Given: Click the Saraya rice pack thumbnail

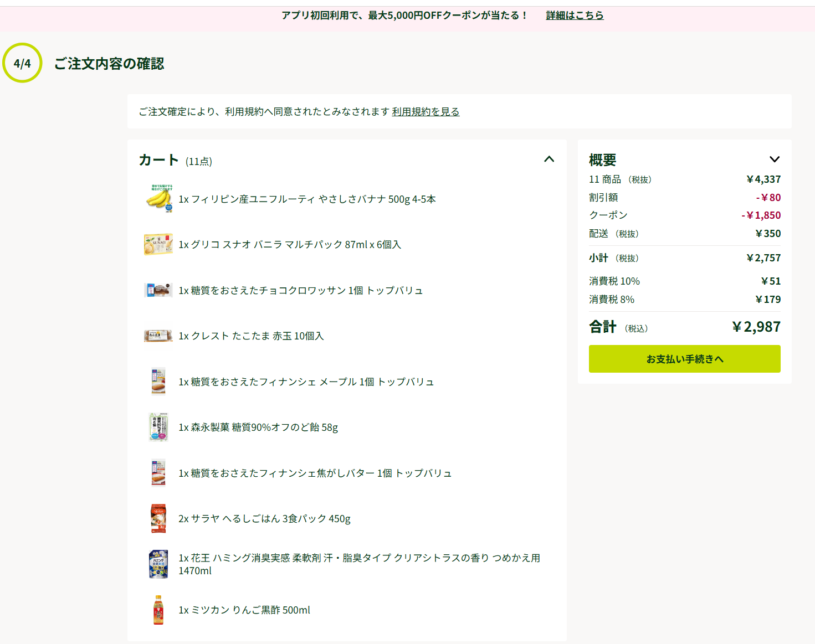Looking at the screenshot, I should pyautogui.click(x=158, y=518).
